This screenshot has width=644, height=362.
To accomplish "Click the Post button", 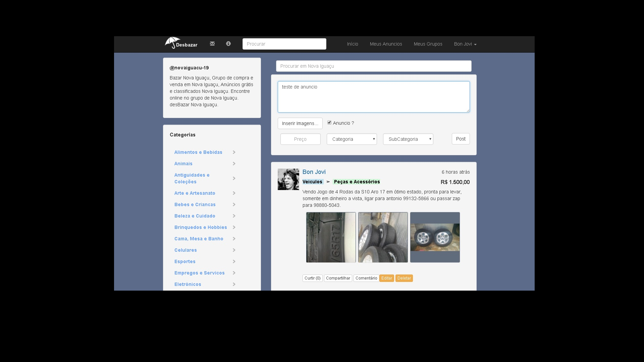I will click(x=461, y=138).
